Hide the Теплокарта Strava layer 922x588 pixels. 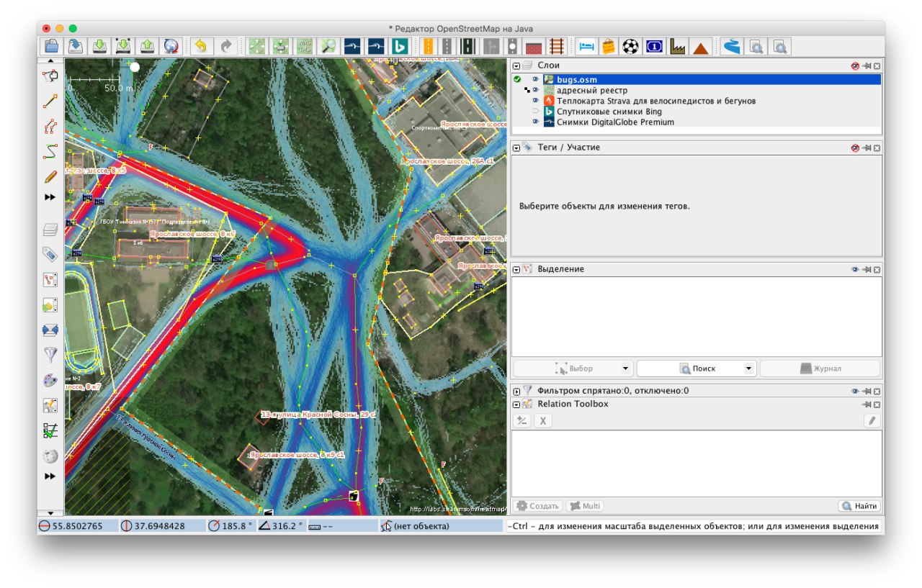tap(535, 101)
